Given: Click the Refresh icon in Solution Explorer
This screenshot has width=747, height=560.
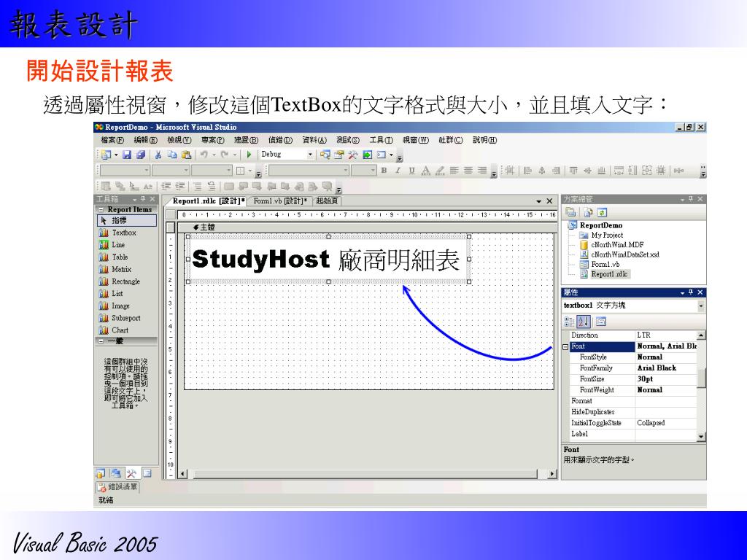Looking at the screenshot, I should pos(602,213).
